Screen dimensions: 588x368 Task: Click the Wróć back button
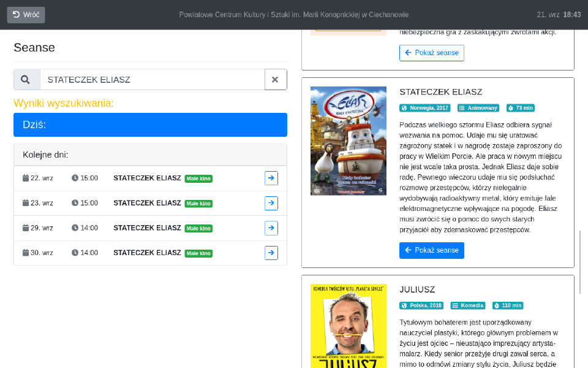click(26, 15)
